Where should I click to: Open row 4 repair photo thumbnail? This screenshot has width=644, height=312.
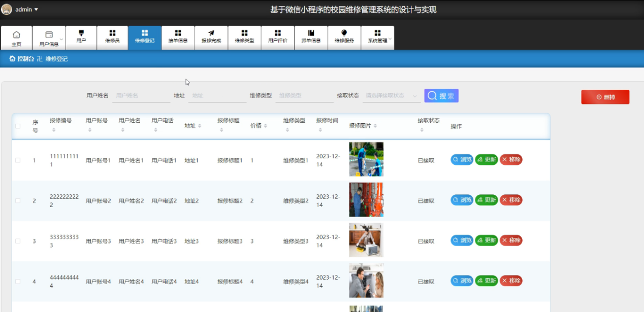[366, 281]
